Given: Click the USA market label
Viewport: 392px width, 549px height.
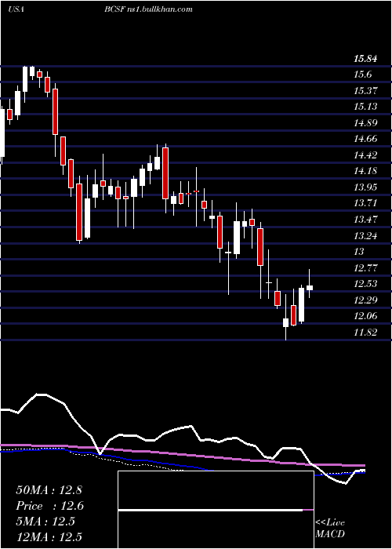Looking at the screenshot, I should point(16,9).
